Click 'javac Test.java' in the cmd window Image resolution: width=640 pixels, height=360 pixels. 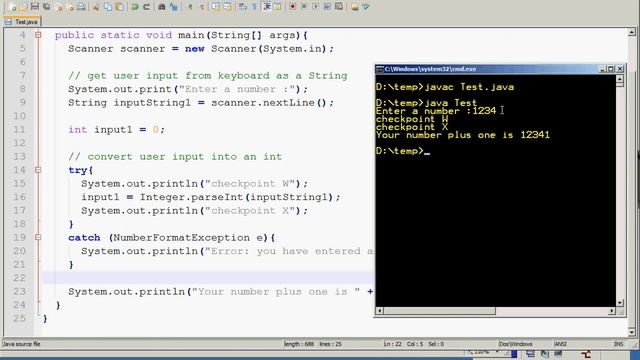click(469, 87)
